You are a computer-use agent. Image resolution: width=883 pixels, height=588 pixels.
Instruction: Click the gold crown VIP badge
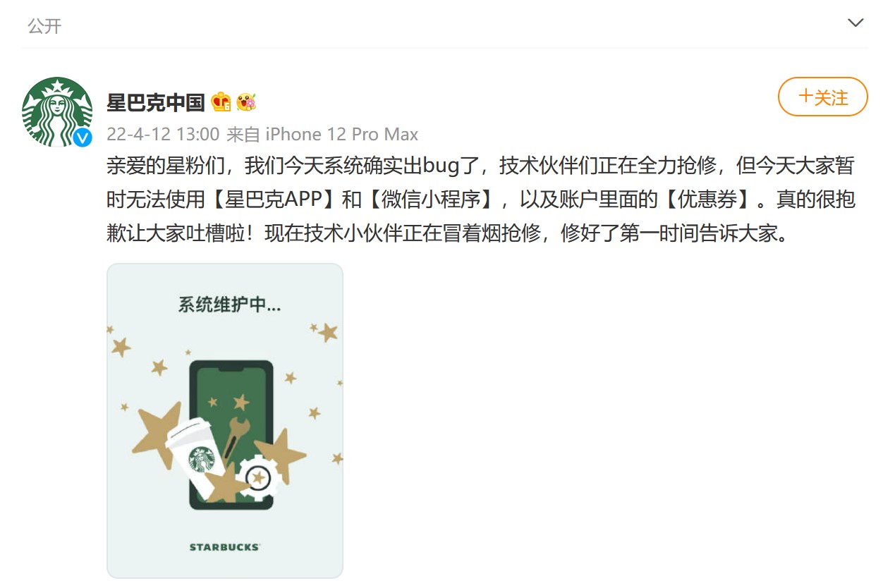pyautogui.click(x=221, y=102)
